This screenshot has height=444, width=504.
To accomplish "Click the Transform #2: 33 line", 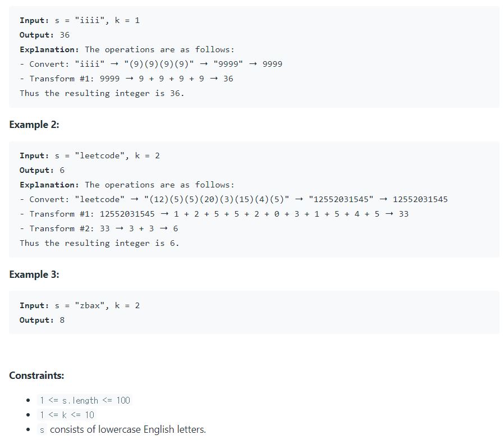I will click(x=99, y=228).
